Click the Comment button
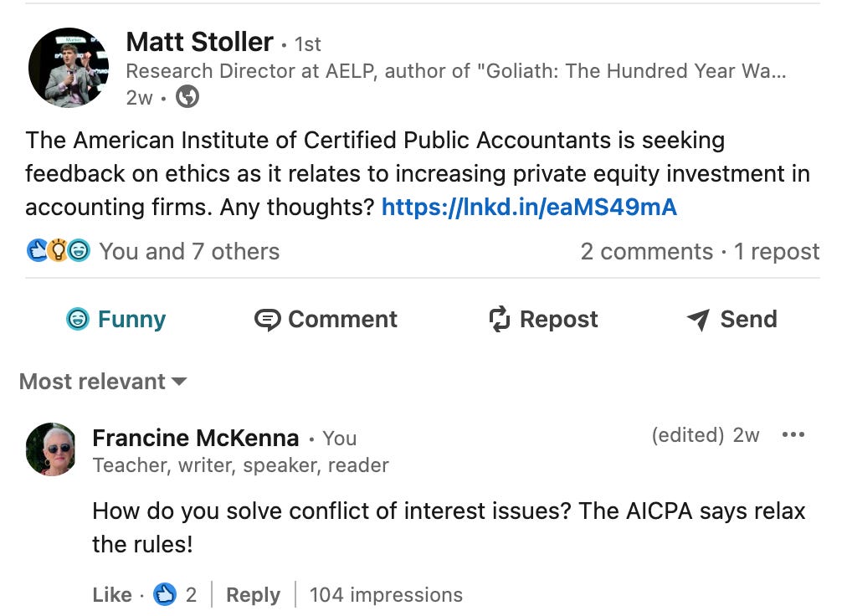The height and width of the screenshot is (616, 847). coord(326,319)
